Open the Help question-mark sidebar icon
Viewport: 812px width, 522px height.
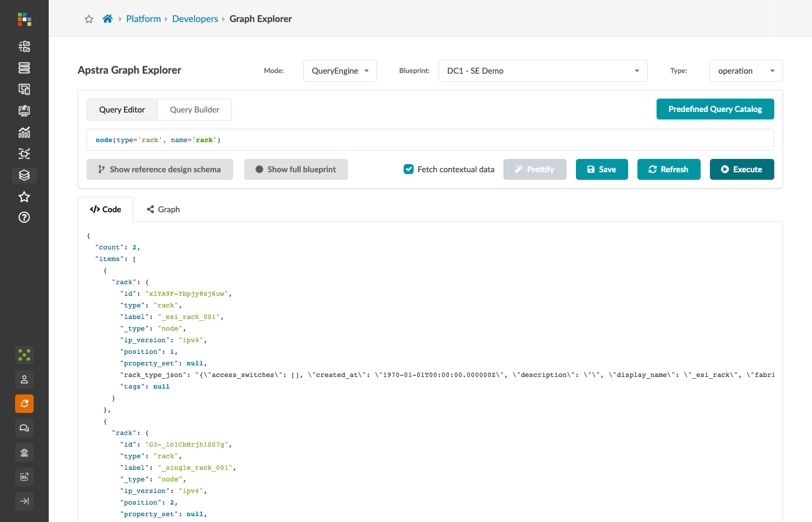pyautogui.click(x=24, y=217)
